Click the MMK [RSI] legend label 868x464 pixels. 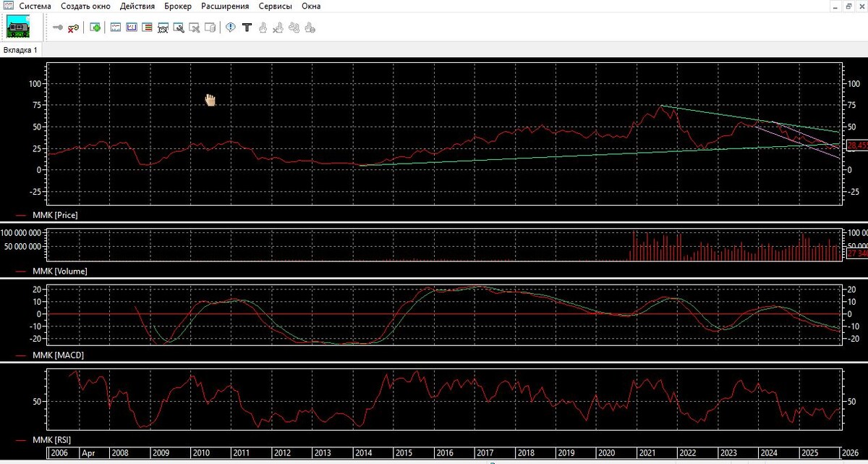coord(52,439)
